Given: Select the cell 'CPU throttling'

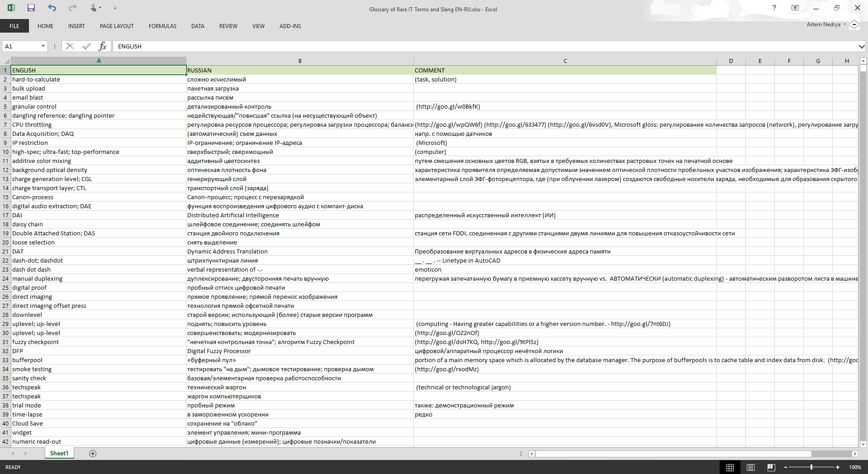Looking at the screenshot, I should coord(99,124).
